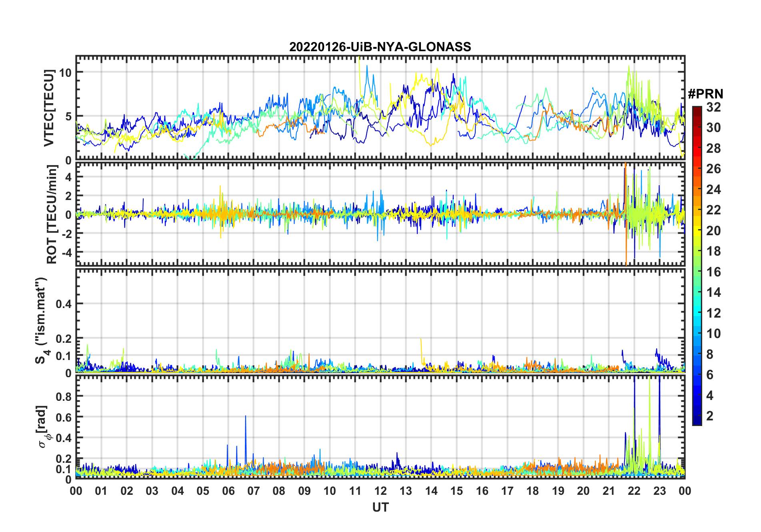Click S4 axis tick label 0.4
This screenshot has width=761, height=532.
64,304
